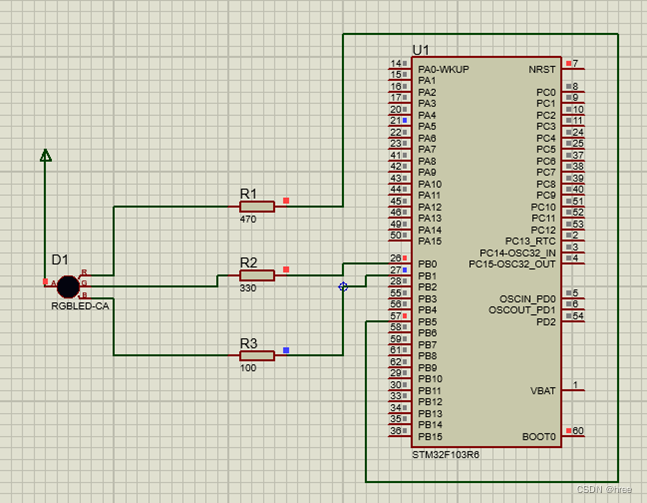Click the PA0-WKUP pin label
Screen dimensions: 647x503
(x=444, y=69)
